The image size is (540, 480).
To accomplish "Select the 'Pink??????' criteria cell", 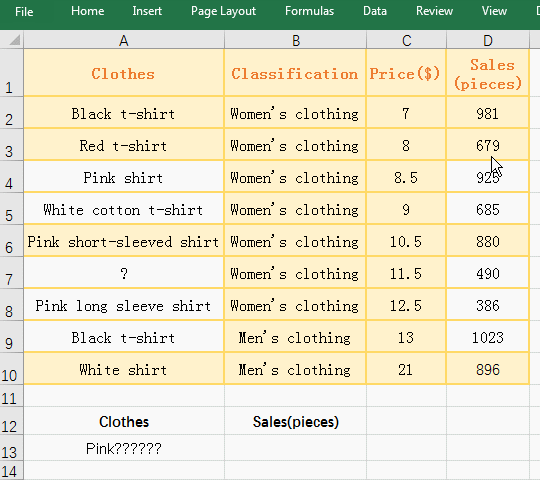I will point(124,448).
